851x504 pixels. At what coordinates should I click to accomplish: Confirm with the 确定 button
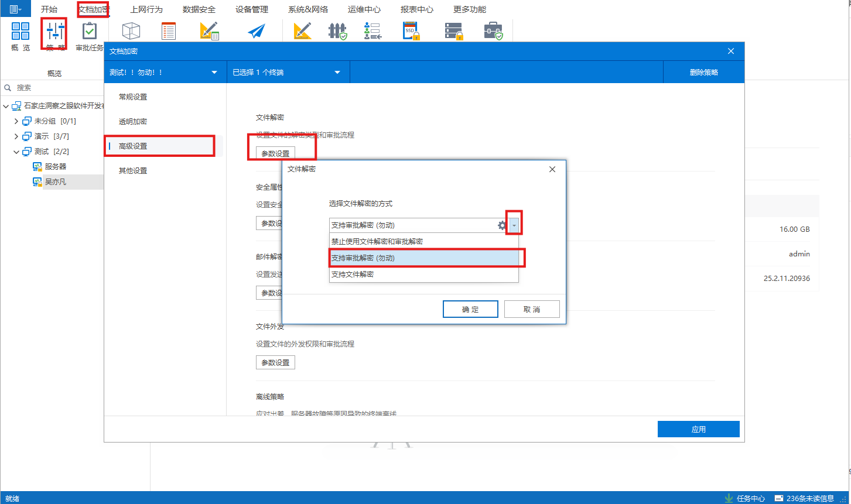[x=470, y=308]
